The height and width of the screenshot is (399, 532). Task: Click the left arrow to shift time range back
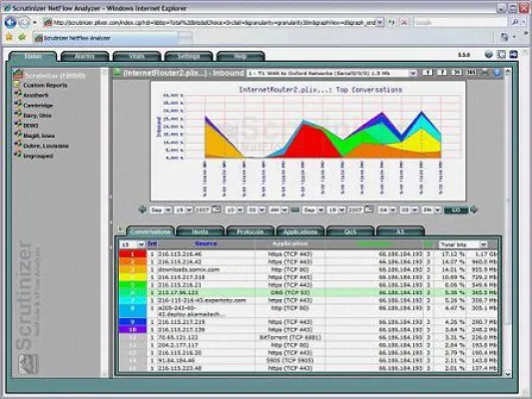point(142,209)
